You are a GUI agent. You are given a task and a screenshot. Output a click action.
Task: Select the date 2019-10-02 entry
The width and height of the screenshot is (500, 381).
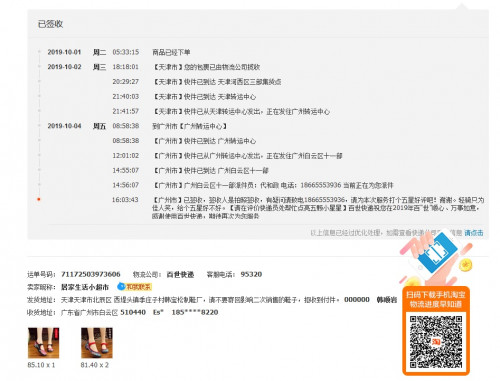tap(64, 67)
